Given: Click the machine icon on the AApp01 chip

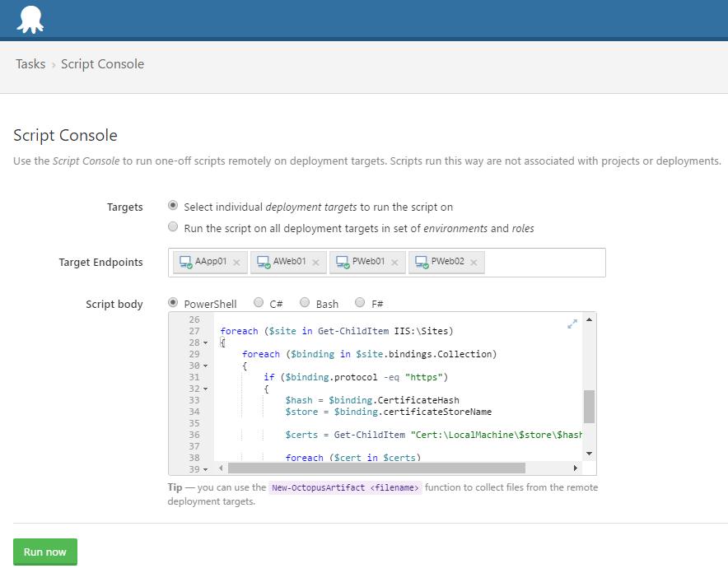Looking at the screenshot, I should coord(184,262).
